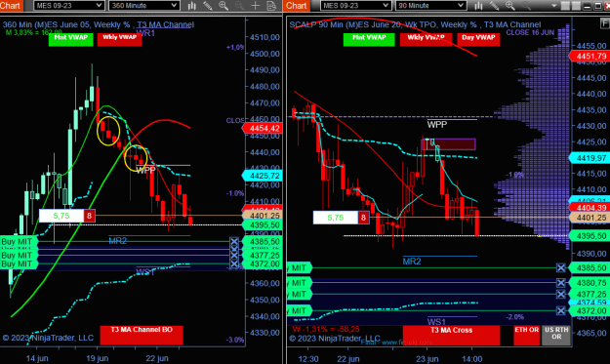Click the WPP label in the right chart

437,125
